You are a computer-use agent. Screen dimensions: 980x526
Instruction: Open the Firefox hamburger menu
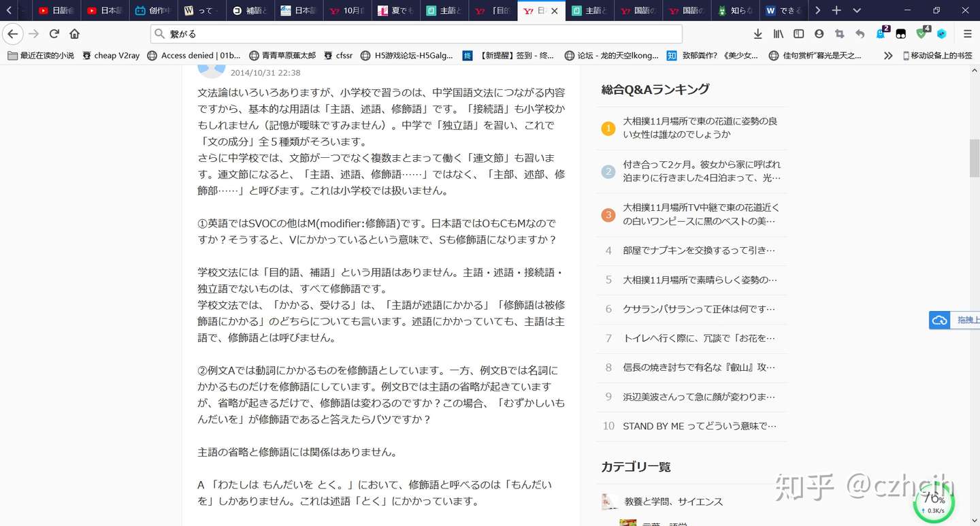968,34
